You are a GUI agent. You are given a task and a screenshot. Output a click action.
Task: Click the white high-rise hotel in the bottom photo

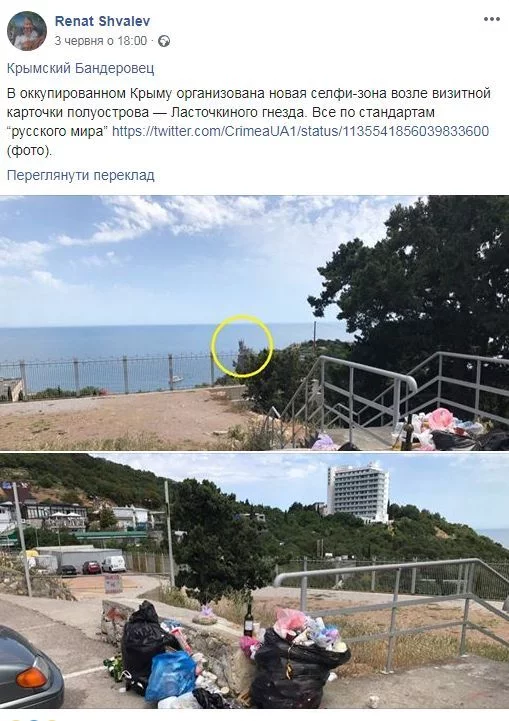358,493
